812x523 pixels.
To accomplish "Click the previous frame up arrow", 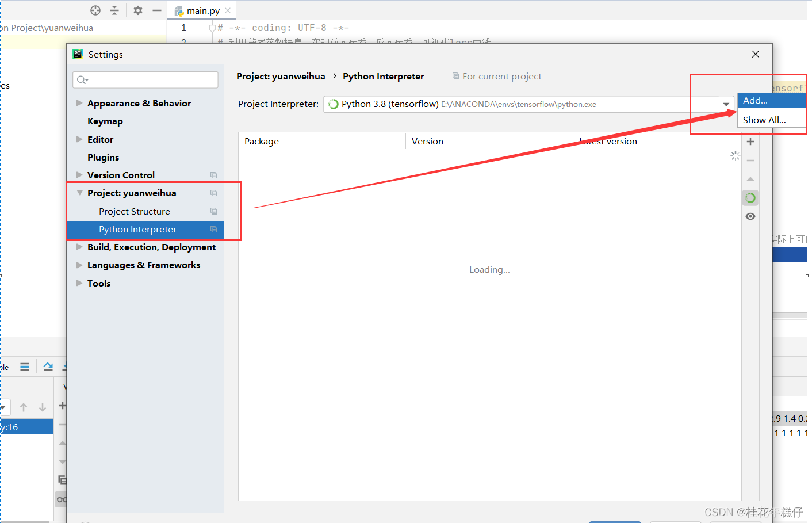I will [24, 407].
